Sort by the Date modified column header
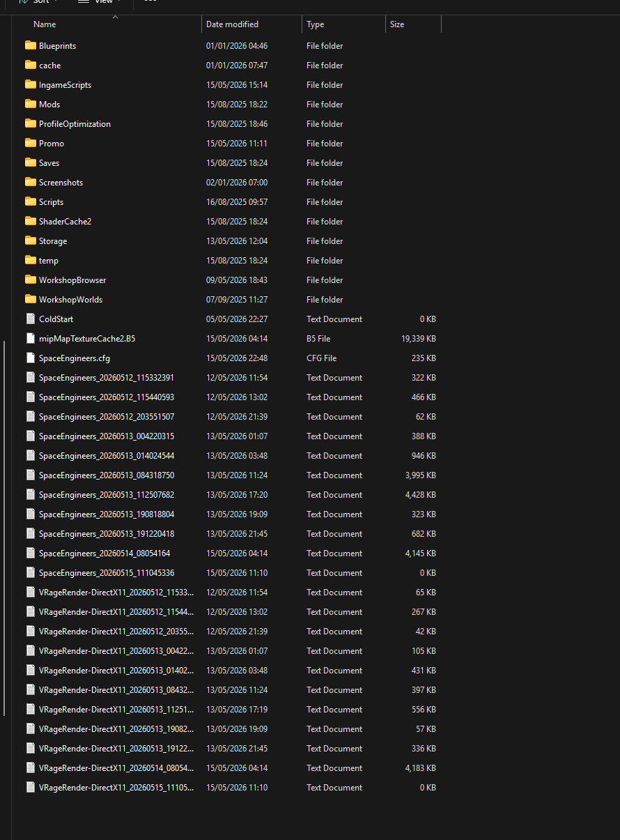This screenshot has height=840, width=620. click(x=232, y=24)
